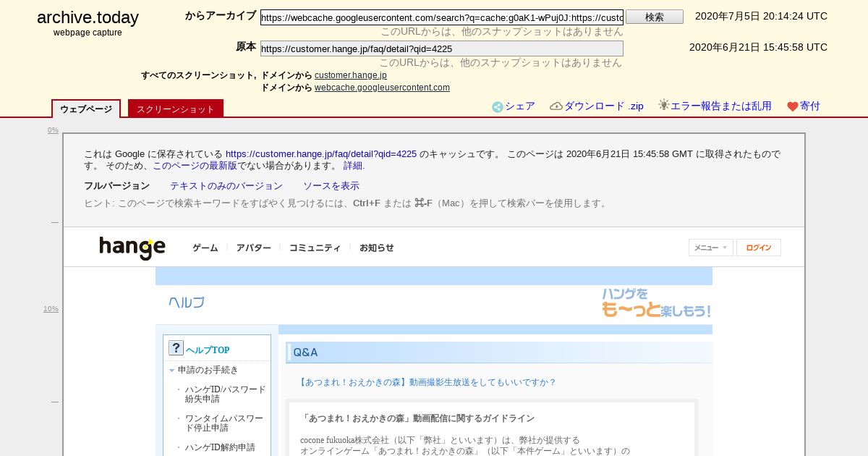The height and width of the screenshot is (456, 868).
Task: Switch to the スクリーンショット tab
Action: coord(176,109)
